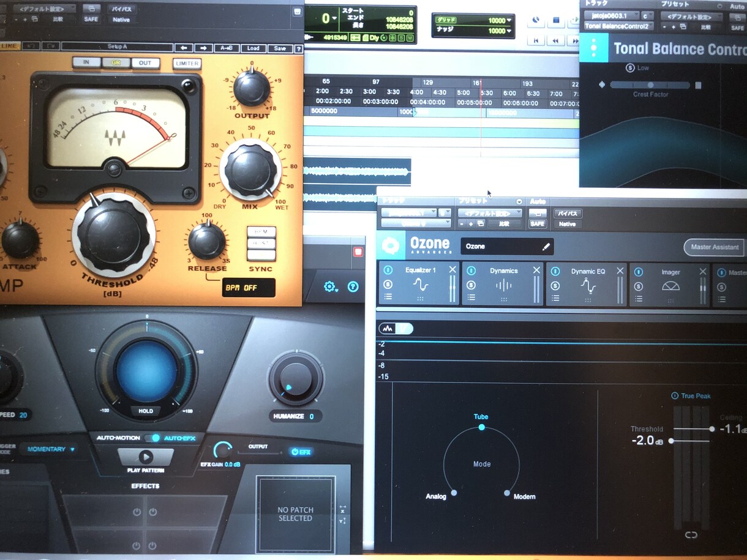
Task: Open the Grid value 10000 dropdown
Action: pyautogui.click(x=509, y=20)
